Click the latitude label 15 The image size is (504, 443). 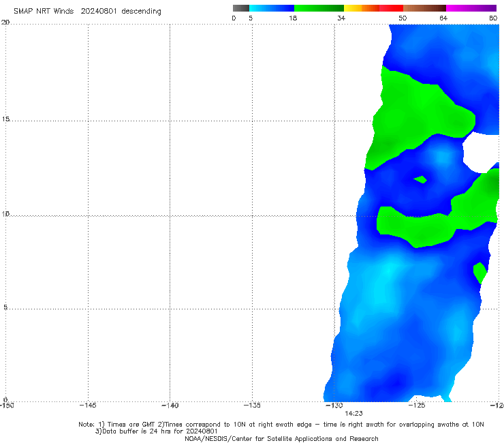point(5,119)
